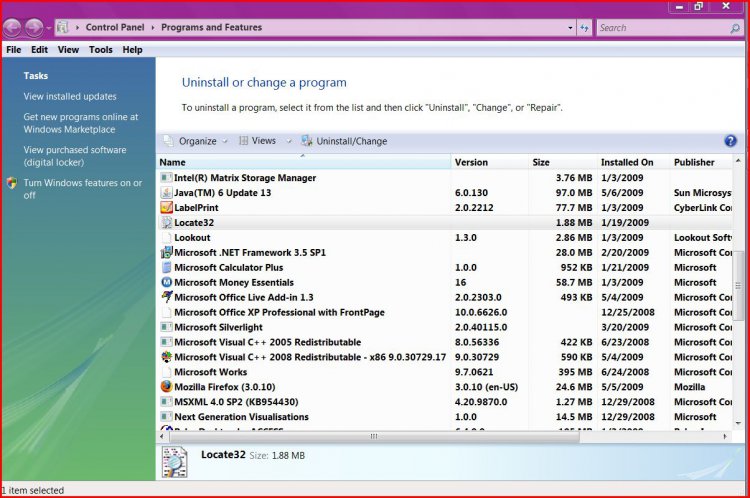Open the blue Help question mark icon
750x498 pixels.
[x=730, y=141]
